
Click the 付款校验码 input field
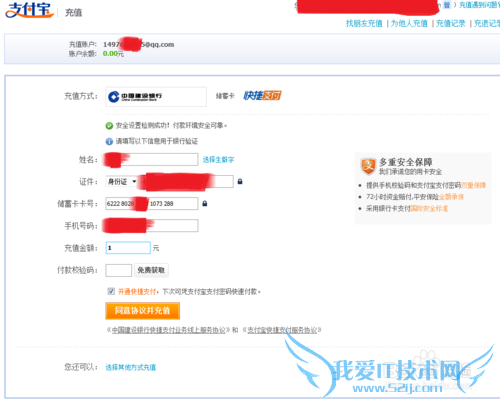coord(119,270)
